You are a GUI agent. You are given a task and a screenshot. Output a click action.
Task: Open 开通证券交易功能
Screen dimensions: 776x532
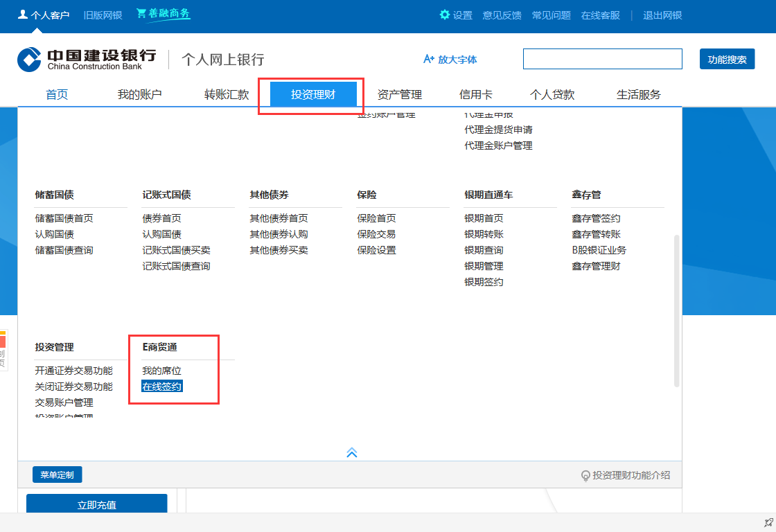pyautogui.click(x=73, y=371)
